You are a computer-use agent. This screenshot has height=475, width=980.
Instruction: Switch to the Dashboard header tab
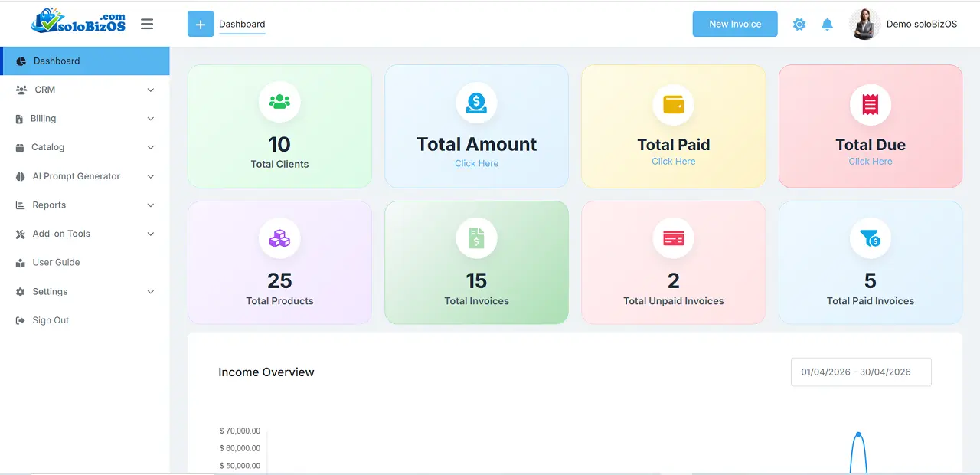click(x=242, y=25)
